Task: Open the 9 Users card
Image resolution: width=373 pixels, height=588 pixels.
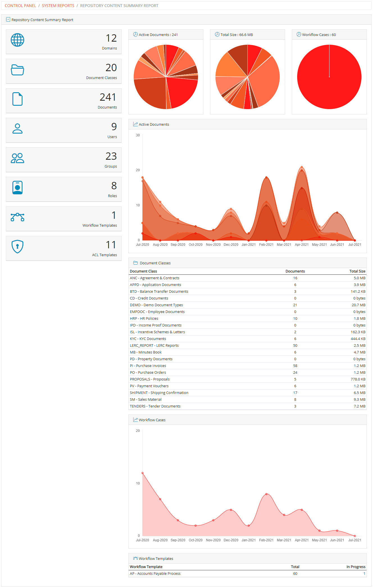Action: (64, 130)
